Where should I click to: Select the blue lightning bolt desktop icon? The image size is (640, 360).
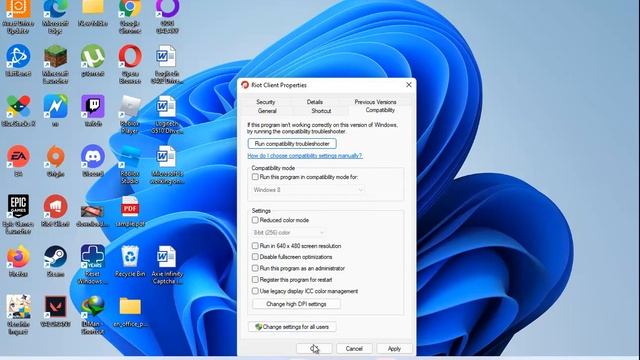tap(56, 107)
